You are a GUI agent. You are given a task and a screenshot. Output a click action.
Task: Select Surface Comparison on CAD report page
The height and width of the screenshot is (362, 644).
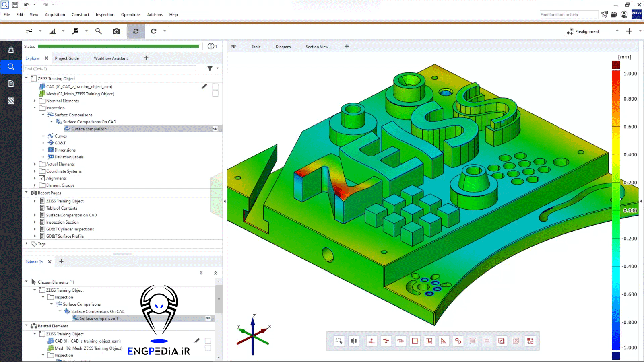coord(71,215)
